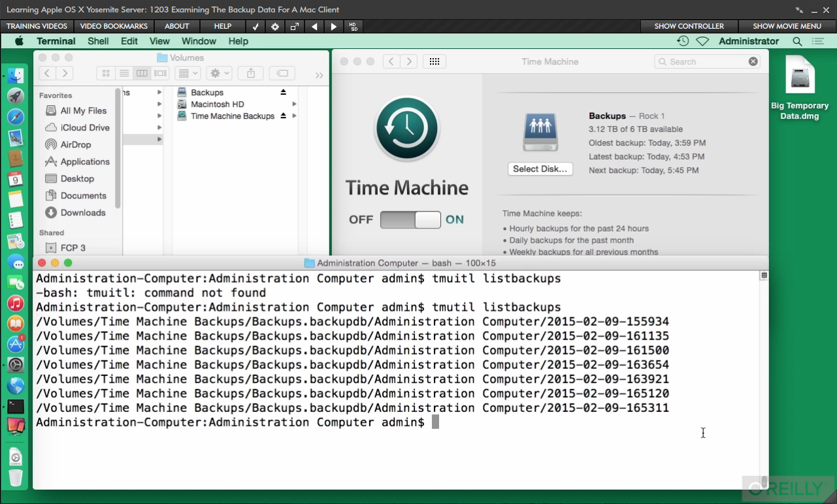Open iBooks icon in the Dock
This screenshot has width=837, height=504.
(x=16, y=324)
